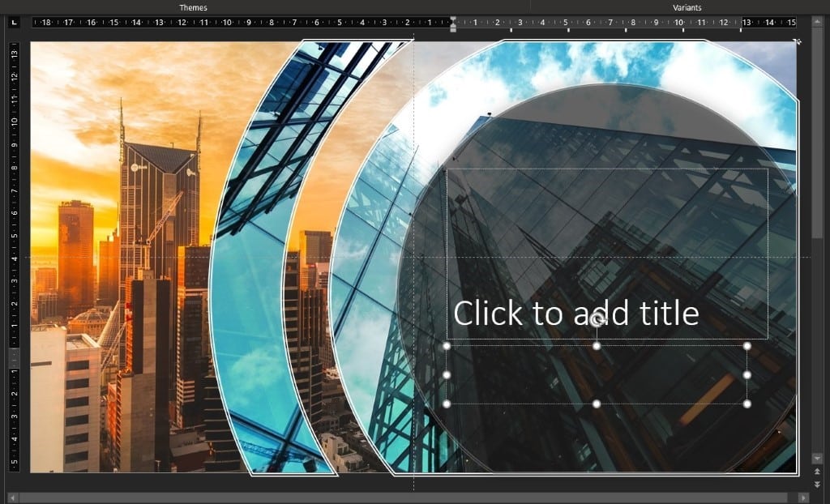The width and height of the screenshot is (830, 504).
Task: Click the top-left resize handle of subtitle box
Action: 447,346
